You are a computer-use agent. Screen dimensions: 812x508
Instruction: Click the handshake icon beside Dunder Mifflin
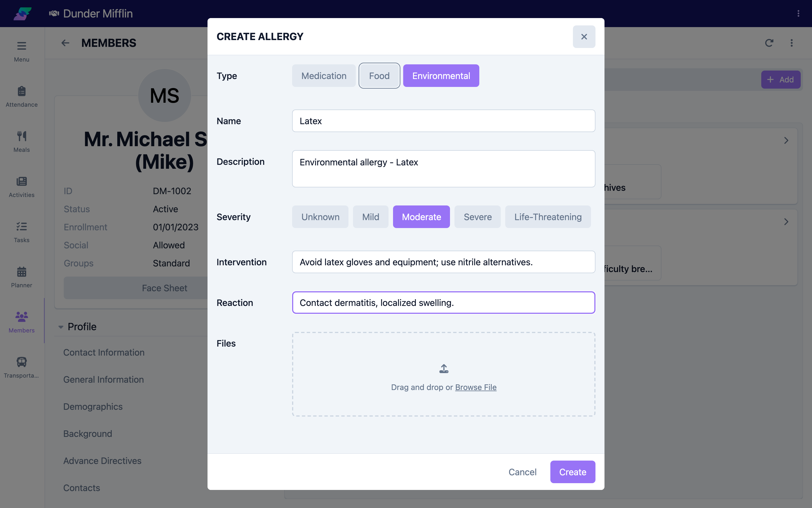(54, 14)
